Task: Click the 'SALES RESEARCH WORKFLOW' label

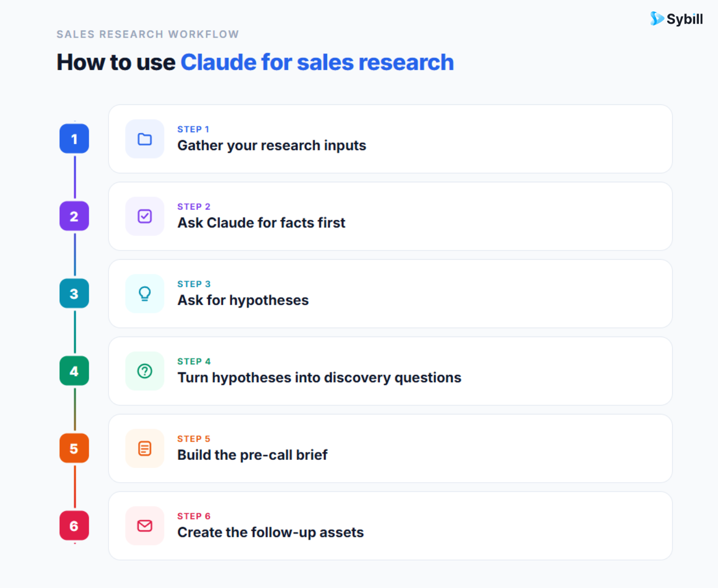Action: pyautogui.click(x=147, y=34)
